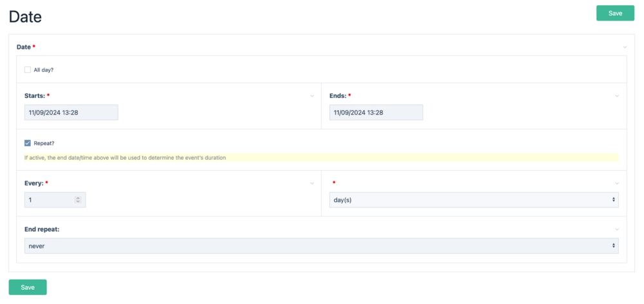The height and width of the screenshot is (304, 644).
Task: Click the top-right Save button
Action: click(x=615, y=14)
